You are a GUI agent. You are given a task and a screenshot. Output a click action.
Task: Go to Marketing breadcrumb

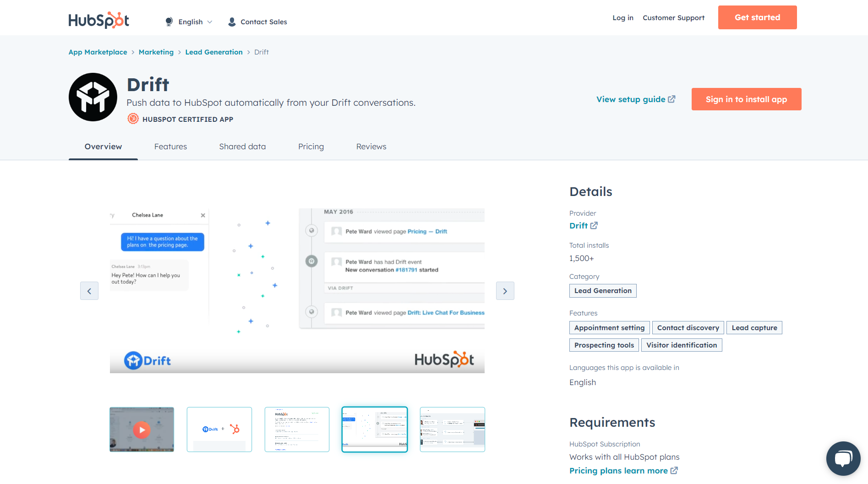[156, 52]
